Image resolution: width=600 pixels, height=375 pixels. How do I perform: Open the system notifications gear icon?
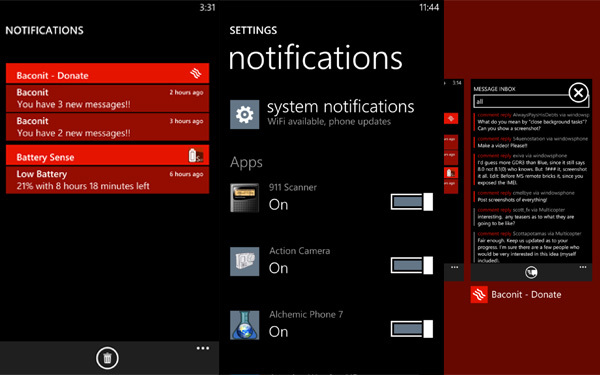point(245,114)
